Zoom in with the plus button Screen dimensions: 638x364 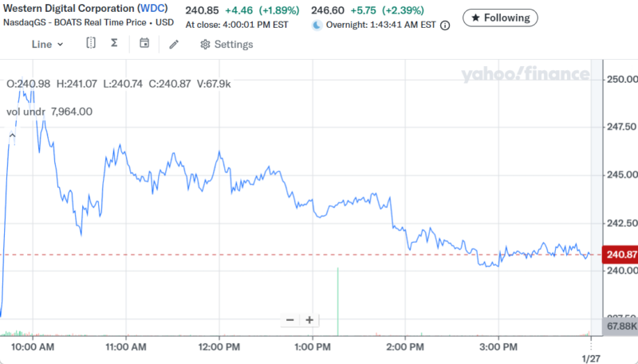(x=309, y=320)
